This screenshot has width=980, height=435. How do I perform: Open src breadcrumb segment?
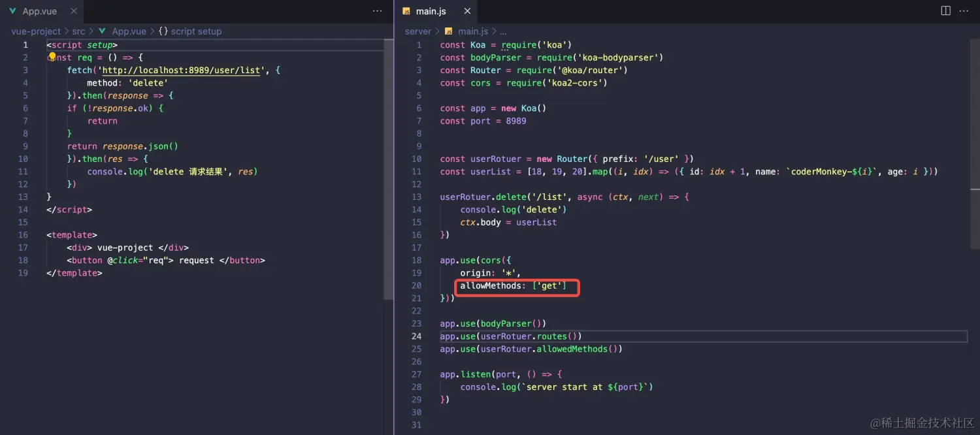tap(78, 31)
